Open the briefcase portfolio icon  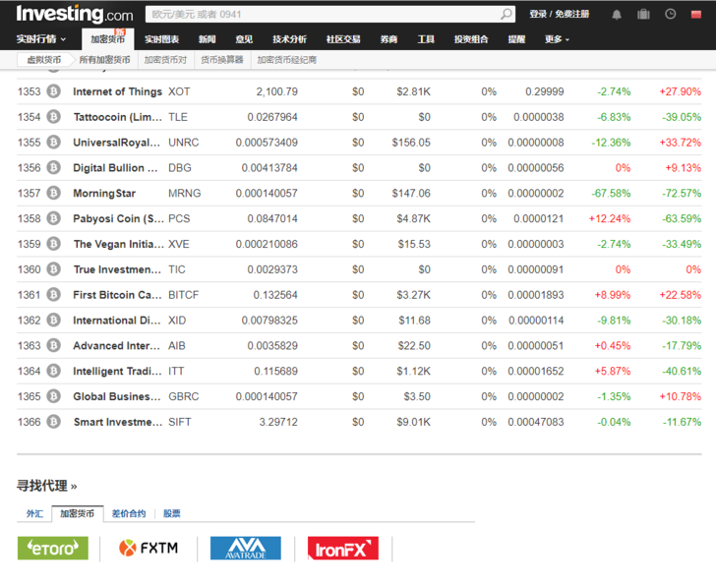pos(643,15)
